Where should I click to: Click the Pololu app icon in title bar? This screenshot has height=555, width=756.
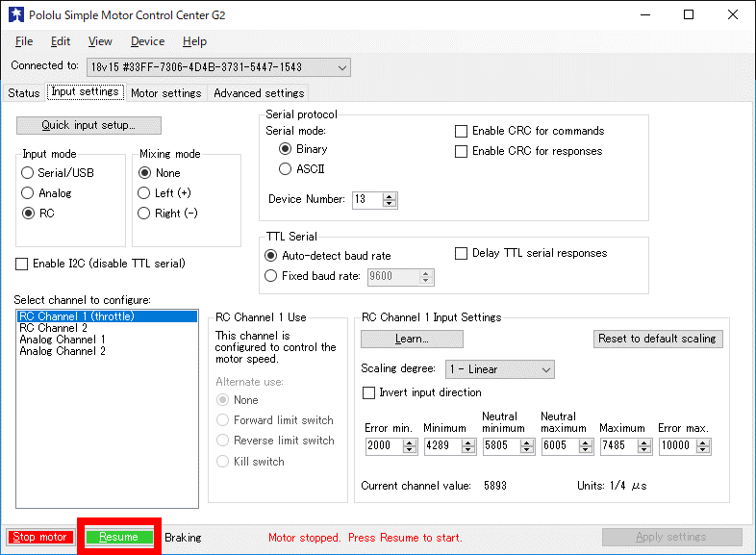coord(16,14)
